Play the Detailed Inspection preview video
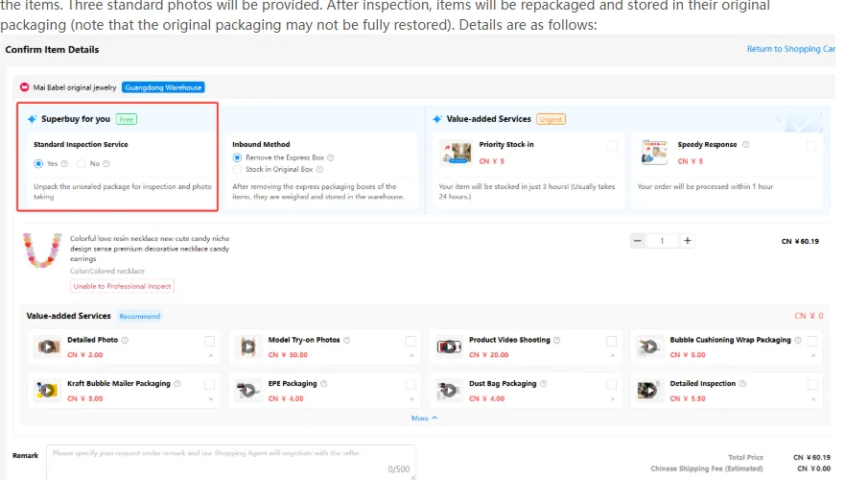 click(x=649, y=390)
